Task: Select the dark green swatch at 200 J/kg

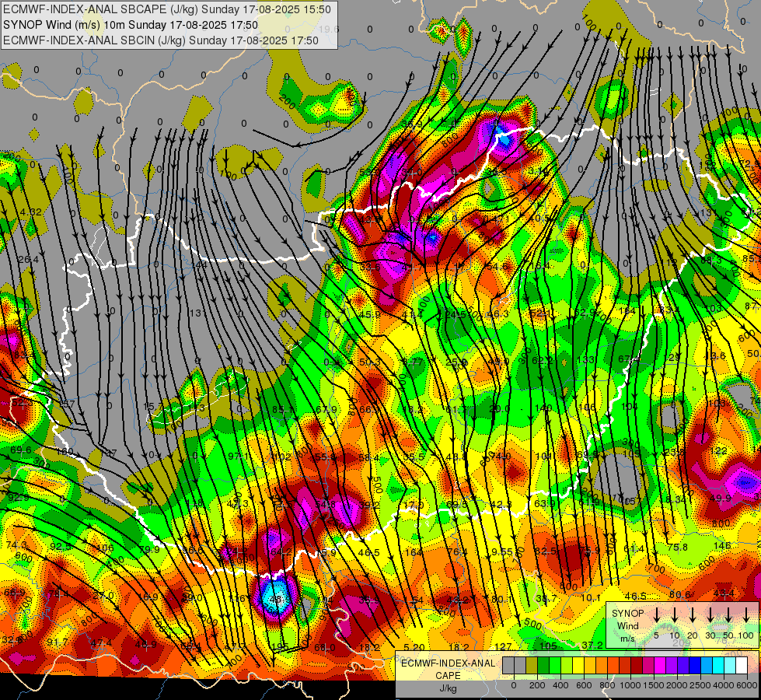Action: (543, 665)
